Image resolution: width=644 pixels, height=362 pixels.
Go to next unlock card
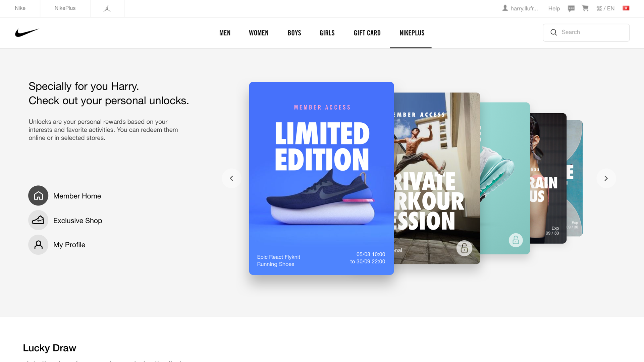606,178
